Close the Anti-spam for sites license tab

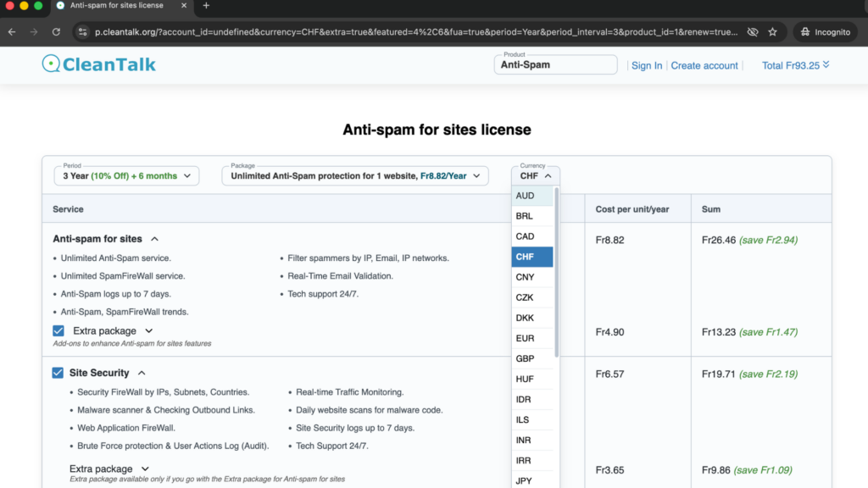pos(184,6)
